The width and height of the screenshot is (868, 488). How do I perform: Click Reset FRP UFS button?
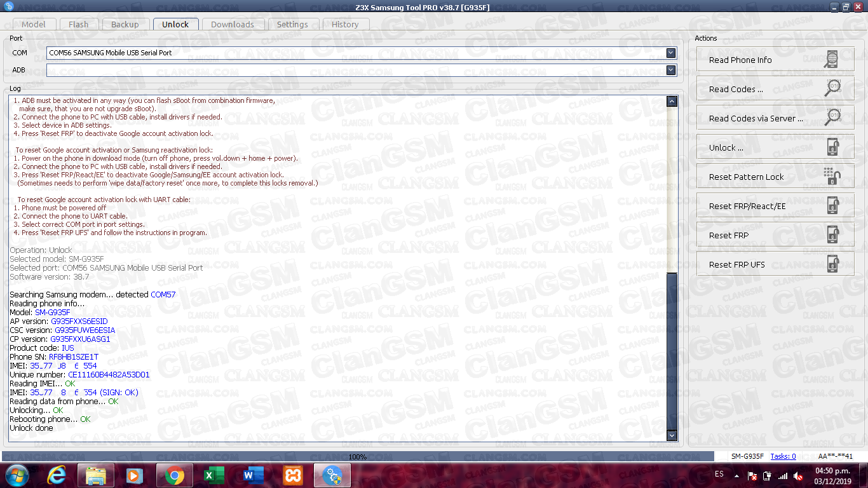tap(775, 265)
